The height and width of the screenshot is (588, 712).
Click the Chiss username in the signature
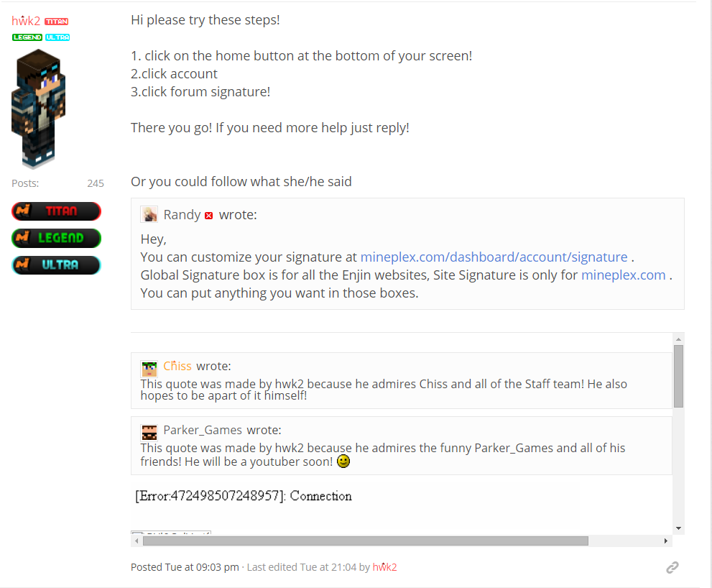point(177,366)
